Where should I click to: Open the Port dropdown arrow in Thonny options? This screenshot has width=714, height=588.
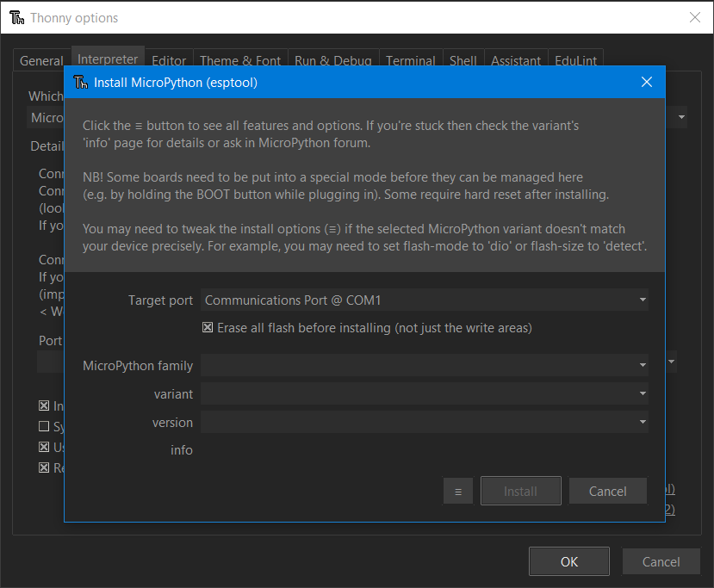tap(671, 362)
